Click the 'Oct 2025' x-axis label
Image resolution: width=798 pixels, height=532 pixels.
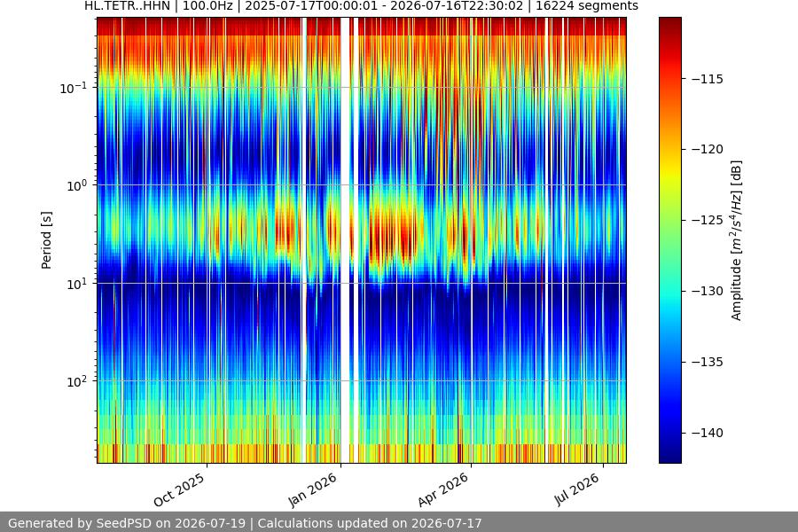pyautogui.click(x=179, y=489)
